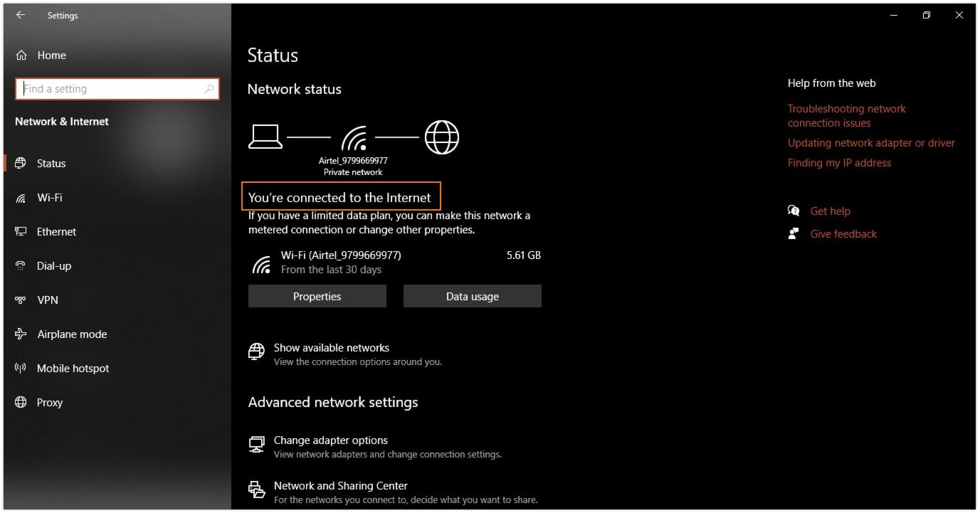980x513 pixels.
Task: Click the Give feedback icon
Action: 794,233
